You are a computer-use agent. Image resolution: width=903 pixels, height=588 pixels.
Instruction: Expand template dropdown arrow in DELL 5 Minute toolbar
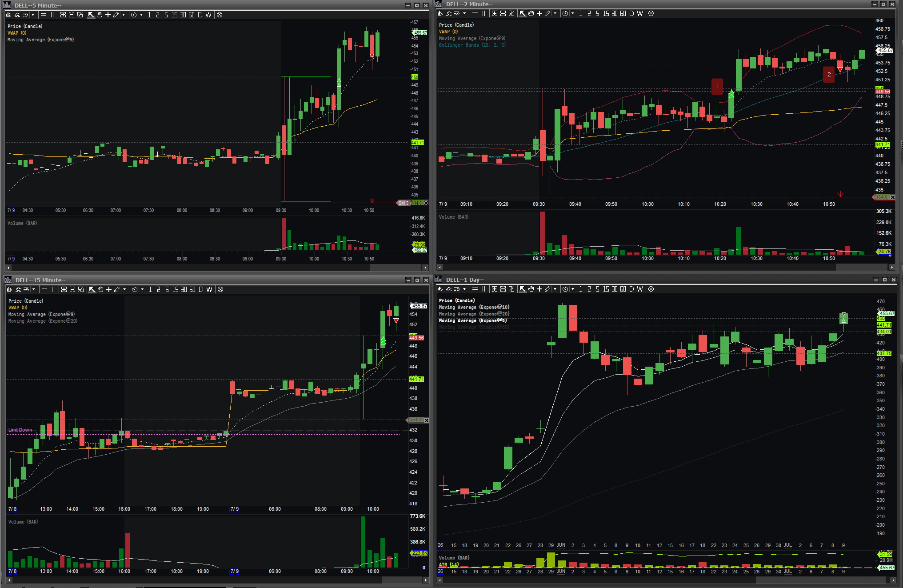coord(33,15)
